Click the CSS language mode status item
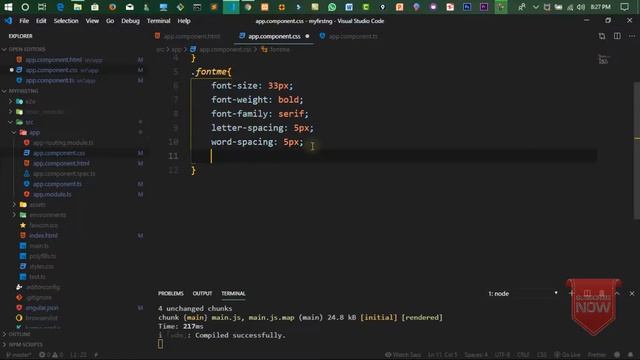The width and height of the screenshot is (640, 360). click(542, 355)
